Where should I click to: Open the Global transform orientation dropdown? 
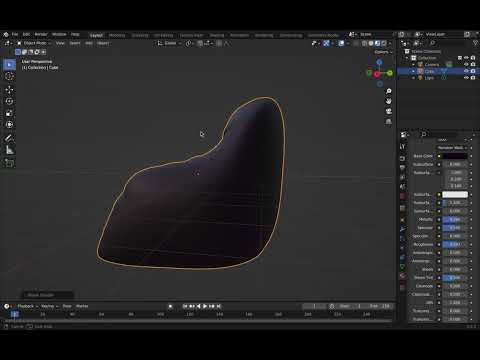(x=169, y=43)
